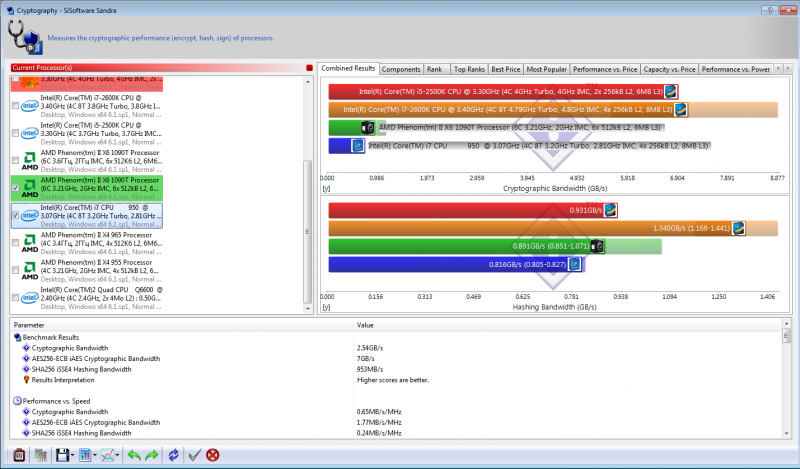Switch to the Best Price tab

click(506, 69)
